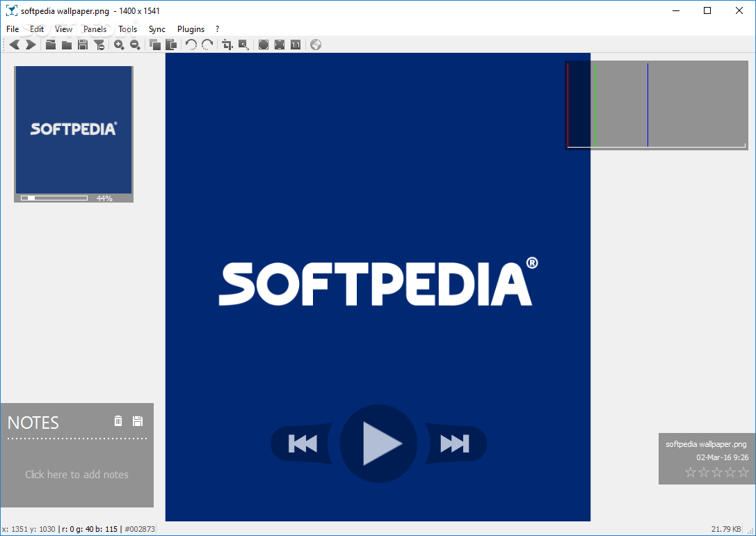Adjust the 44% zoom slider in overview
Image resolution: width=756 pixels, height=536 pixels.
pyautogui.click(x=54, y=198)
